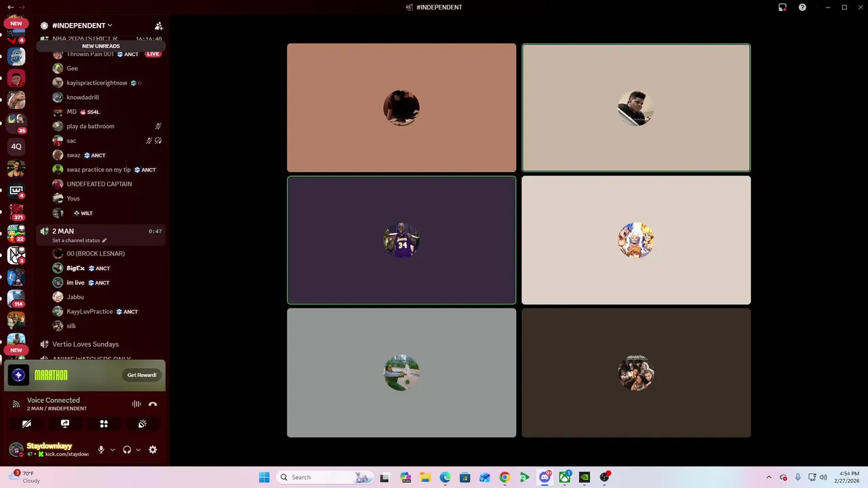This screenshot has width=868, height=488.
Task: Select user swaz practice on my tip
Action: (98, 169)
